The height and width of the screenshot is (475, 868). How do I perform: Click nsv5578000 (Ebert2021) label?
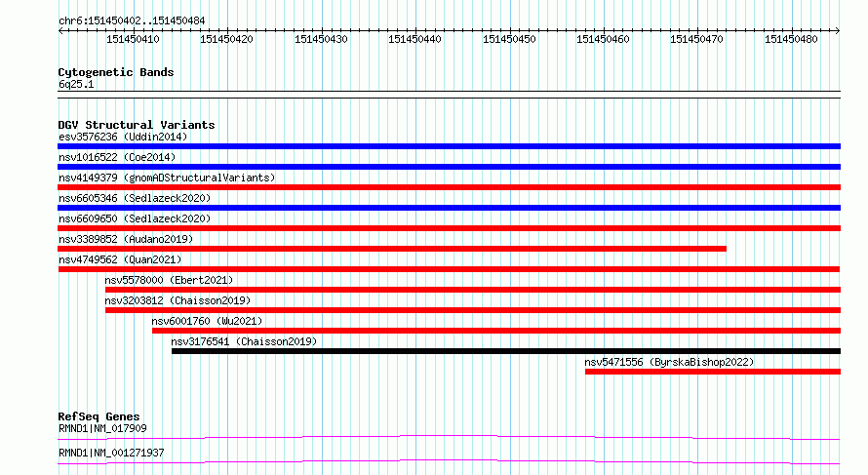[169, 280]
